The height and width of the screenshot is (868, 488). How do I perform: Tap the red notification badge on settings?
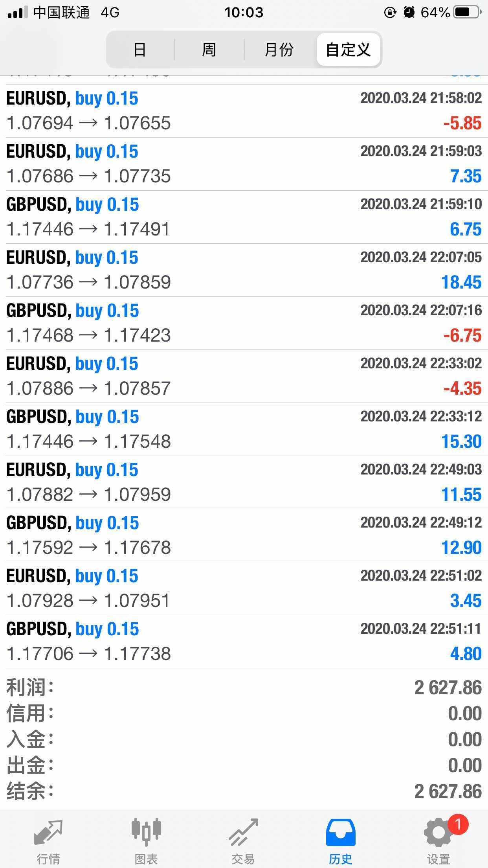pos(458,824)
